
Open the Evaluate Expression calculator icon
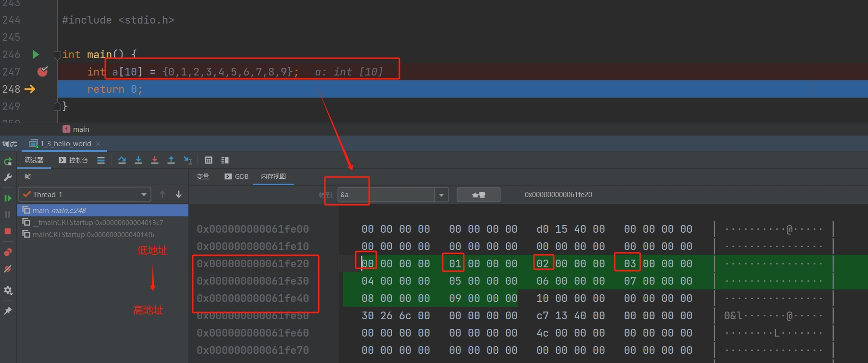(209, 160)
